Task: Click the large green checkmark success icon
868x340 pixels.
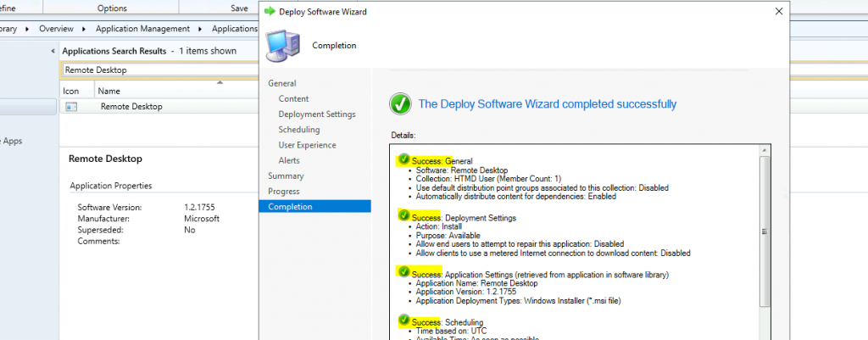Action: (x=400, y=104)
